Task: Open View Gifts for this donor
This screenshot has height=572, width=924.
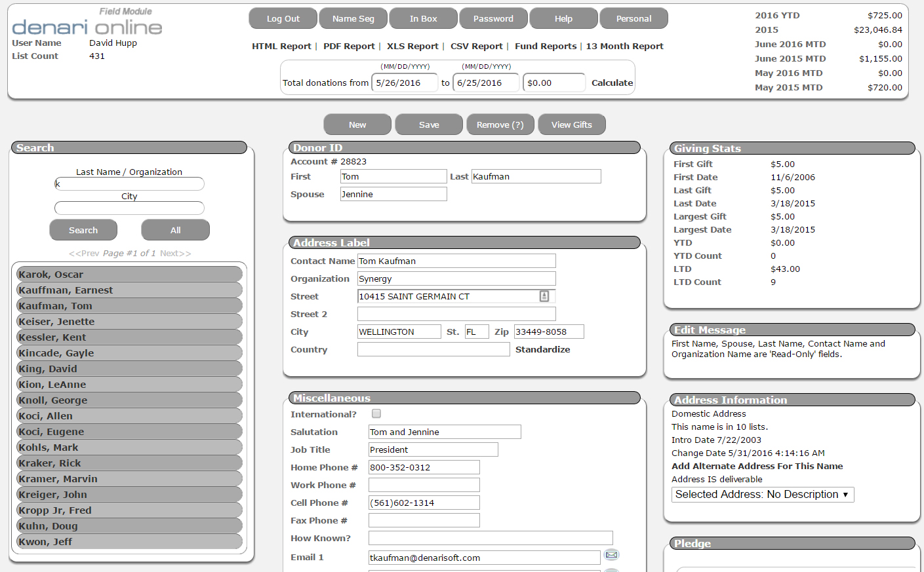Action: coord(572,124)
